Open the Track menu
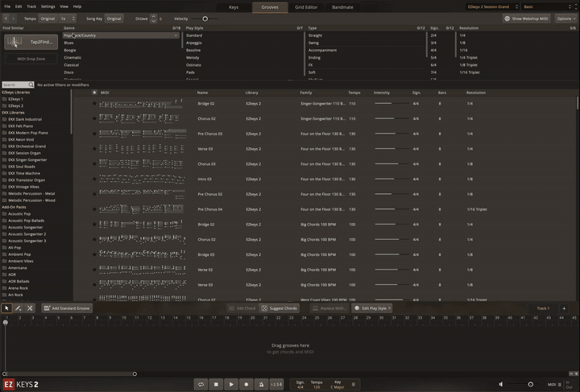The height and width of the screenshot is (392, 580). (31, 6)
